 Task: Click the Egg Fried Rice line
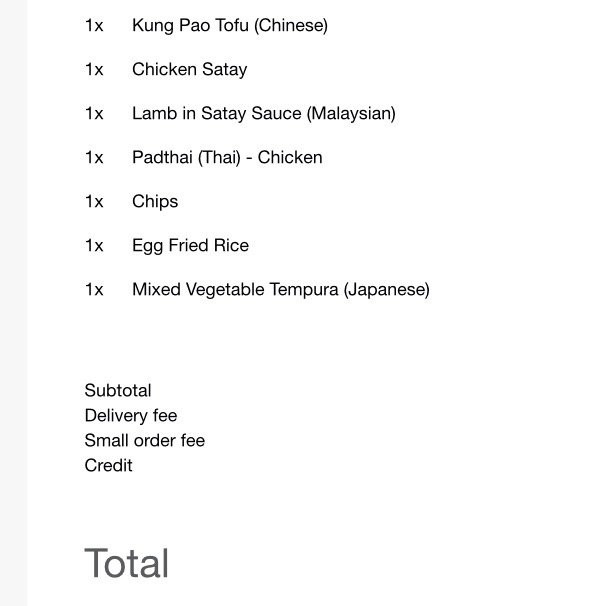point(190,246)
